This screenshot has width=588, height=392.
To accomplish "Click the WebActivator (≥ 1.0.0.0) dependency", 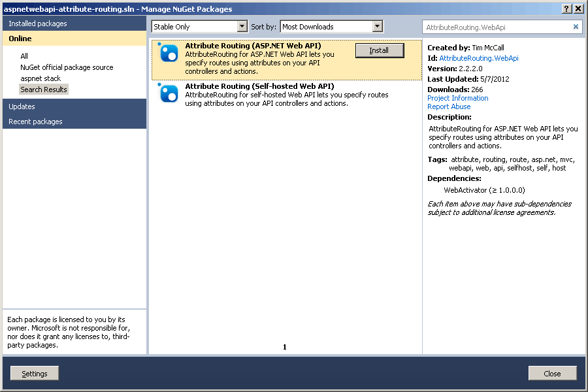I will coord(484,190).
